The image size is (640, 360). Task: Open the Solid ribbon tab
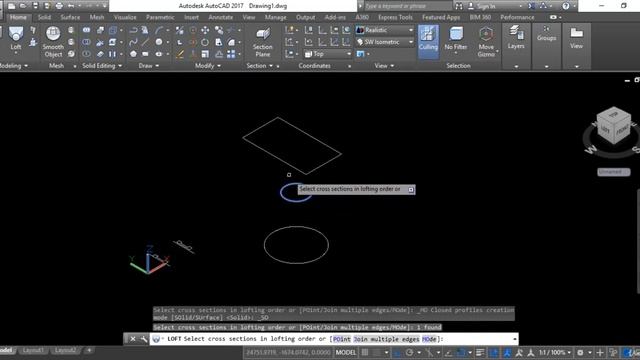click(44, 17)
